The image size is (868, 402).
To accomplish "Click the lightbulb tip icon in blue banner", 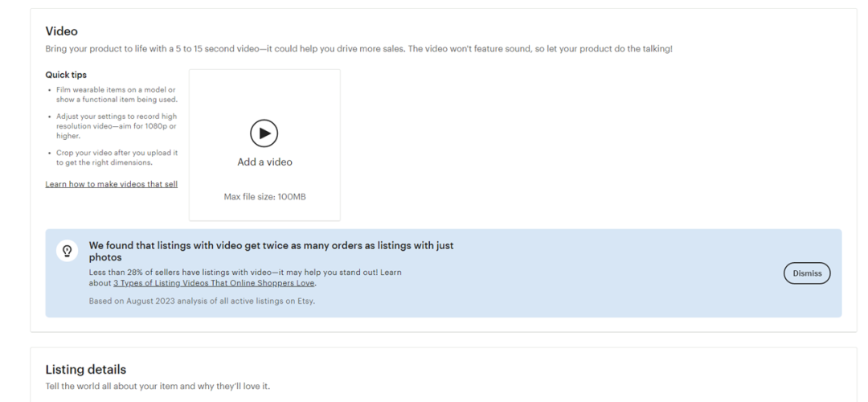I will tap(67, 251).
